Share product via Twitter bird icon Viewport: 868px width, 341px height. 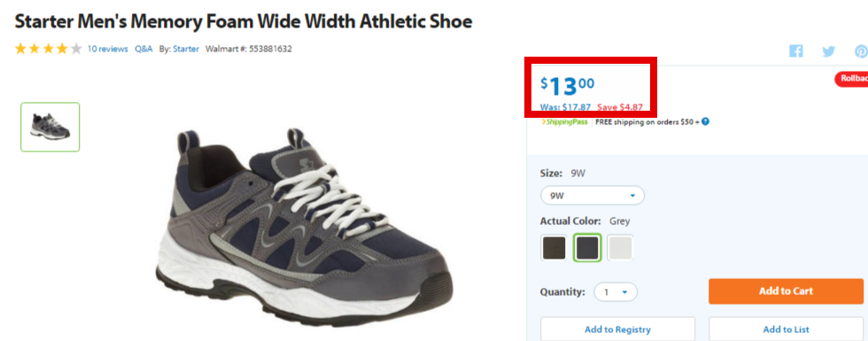(828, 51)
